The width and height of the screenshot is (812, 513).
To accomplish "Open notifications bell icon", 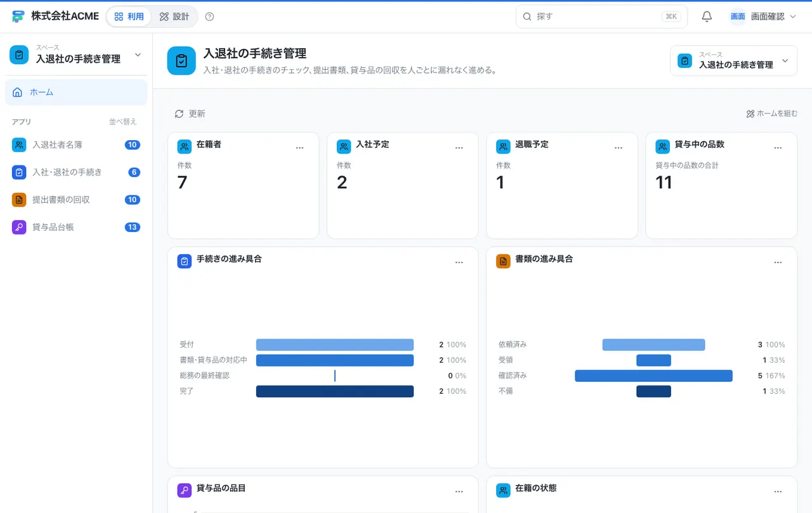I will 707,16.
